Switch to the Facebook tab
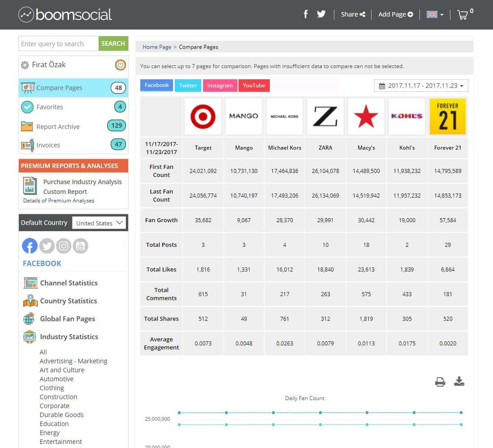 pyautogui.click(x=156, y=85)
